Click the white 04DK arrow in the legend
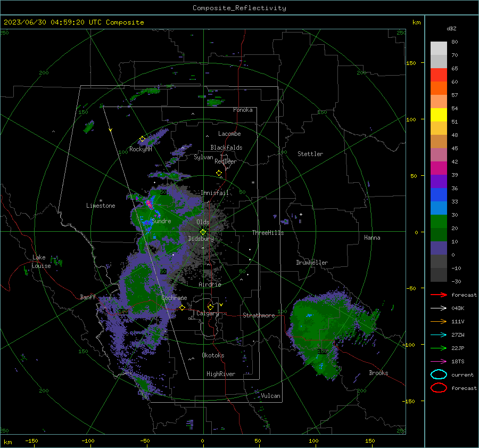 click(x=439, y=308)
